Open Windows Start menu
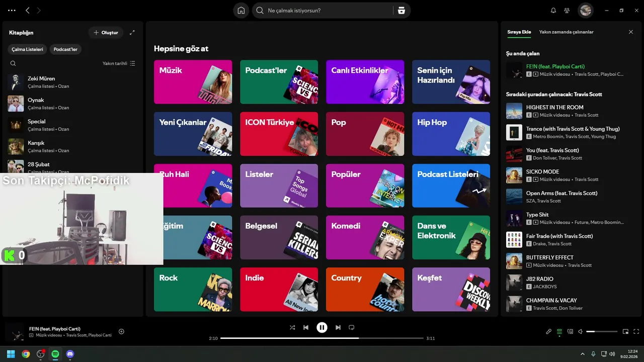 tap(11, 354)
